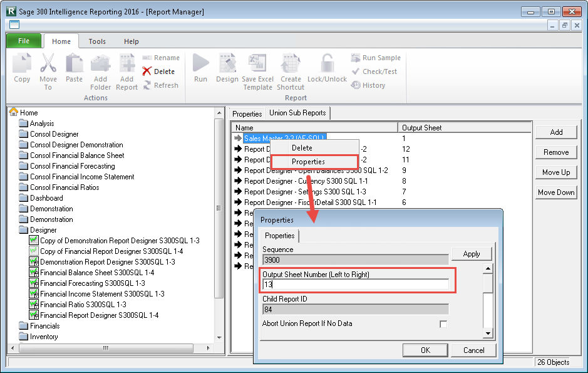Select the Inventory folder
The image size is (588, 373).
[39, 337]
